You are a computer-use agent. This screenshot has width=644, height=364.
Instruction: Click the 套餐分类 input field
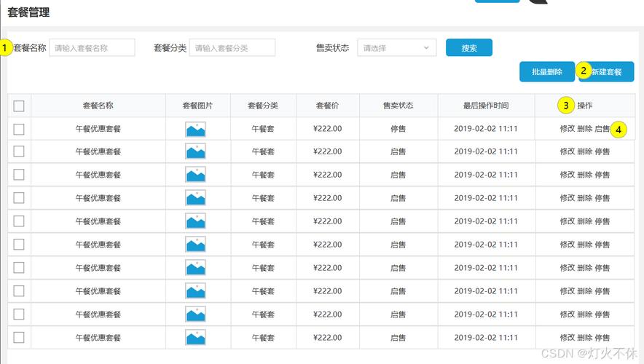(232, 48)
